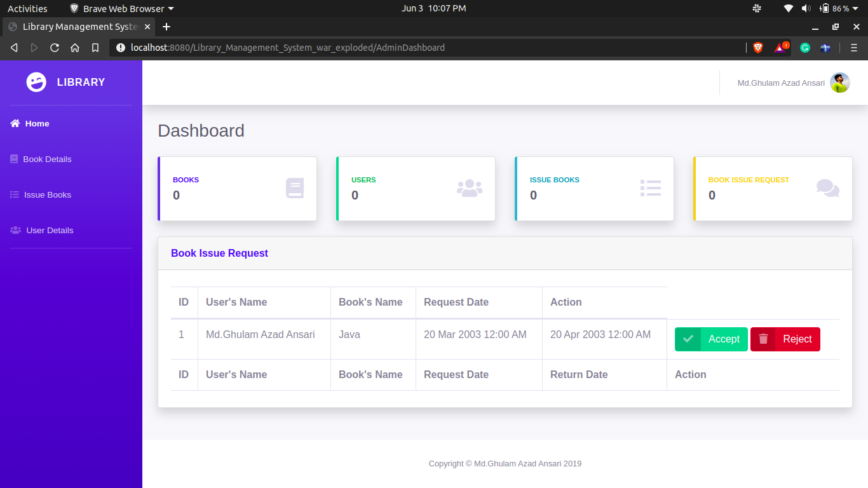Viewport: 868px width, 488px height.
Task: Open the browser hamburger menu
Action: point(854,48)
